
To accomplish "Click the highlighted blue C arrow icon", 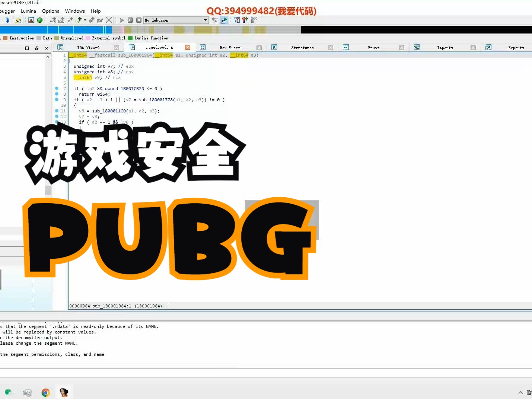I will (224, 20).
